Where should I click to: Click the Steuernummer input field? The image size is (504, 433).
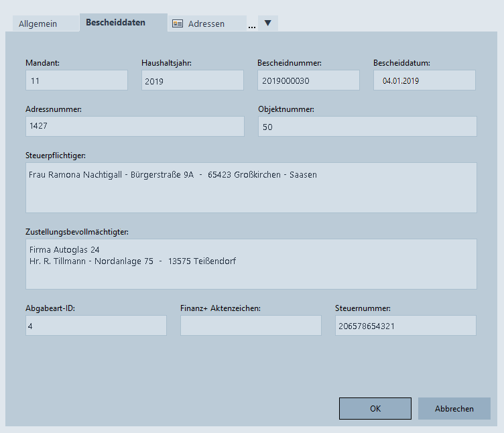pyautogui.click(x=405, y=326)
